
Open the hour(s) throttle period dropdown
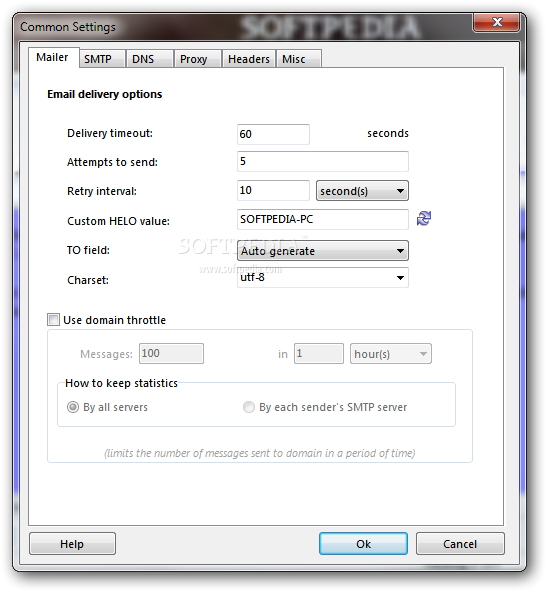pos(391,354)
